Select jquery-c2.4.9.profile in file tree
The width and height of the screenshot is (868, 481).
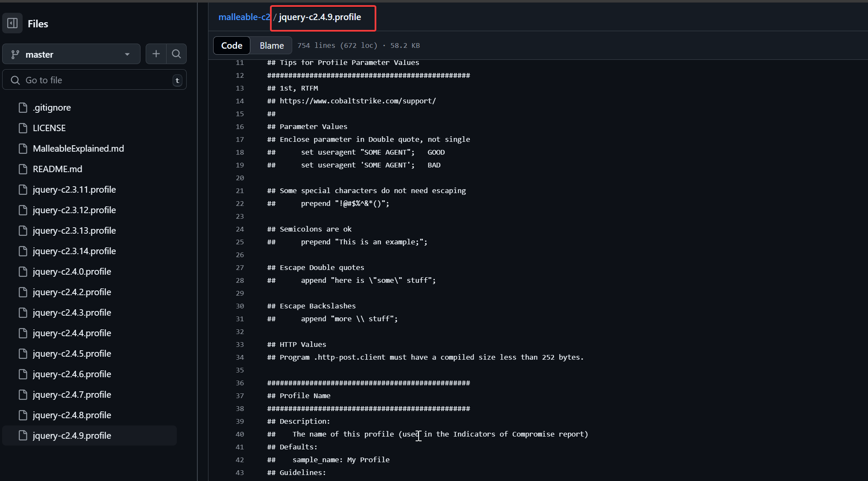click(x=72, y=436)
